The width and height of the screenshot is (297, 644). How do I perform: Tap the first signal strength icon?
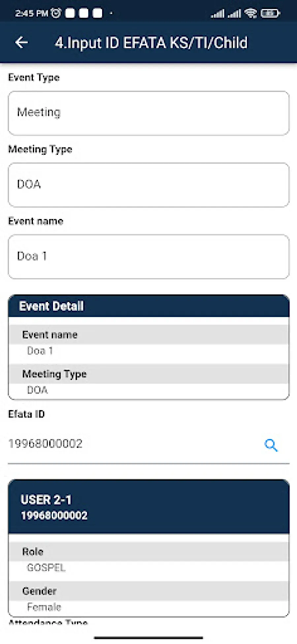(x=217, y=14)
